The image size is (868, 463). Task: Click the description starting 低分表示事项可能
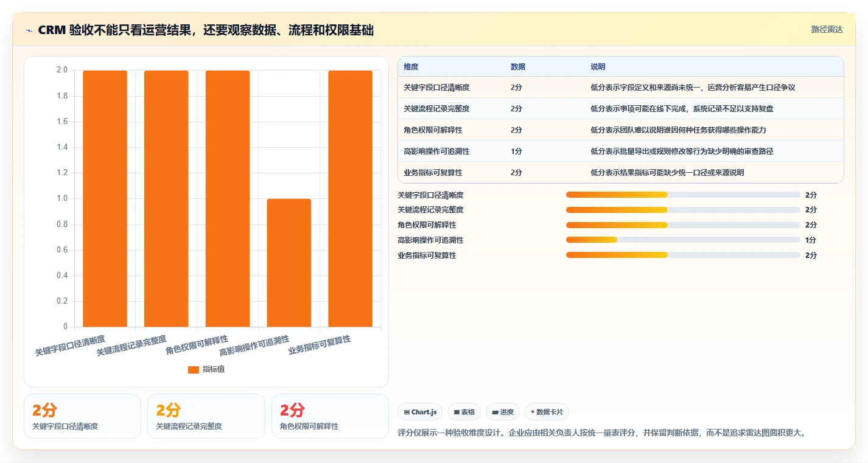(x=682, y=109)
